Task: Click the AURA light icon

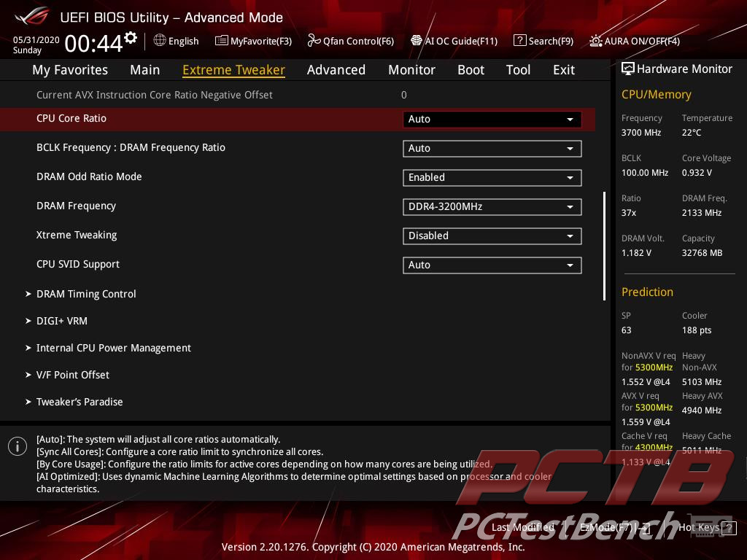Action: (595, 41)
